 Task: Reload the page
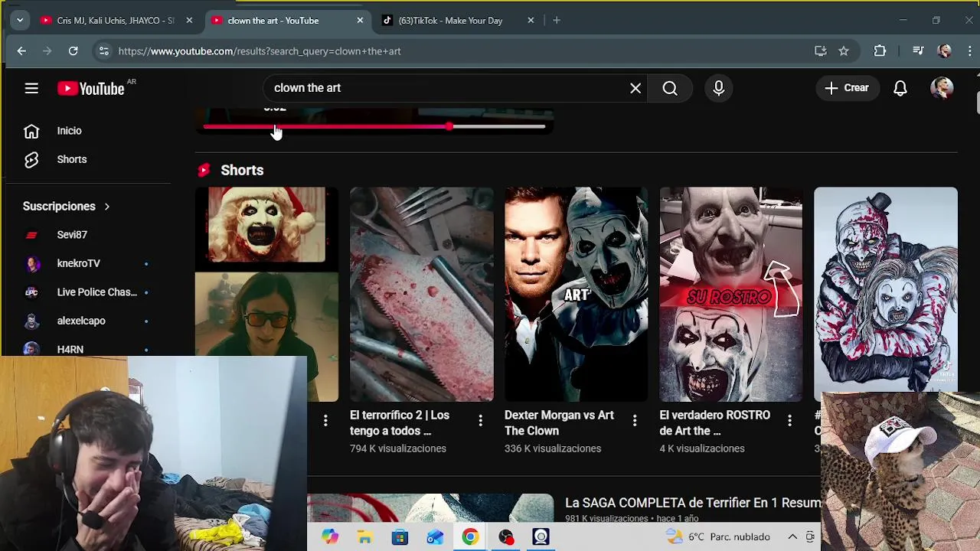(x=73, y=51)
